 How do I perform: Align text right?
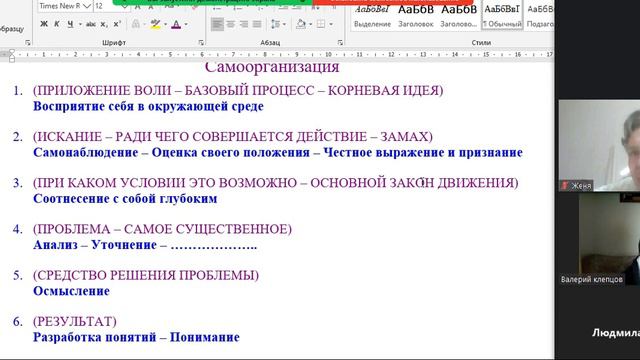244,24
